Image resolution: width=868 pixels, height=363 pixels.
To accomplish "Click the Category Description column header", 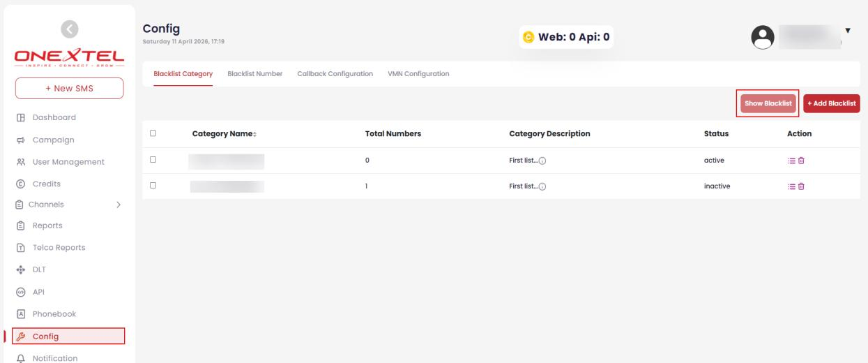I will [x=550, y=133].
